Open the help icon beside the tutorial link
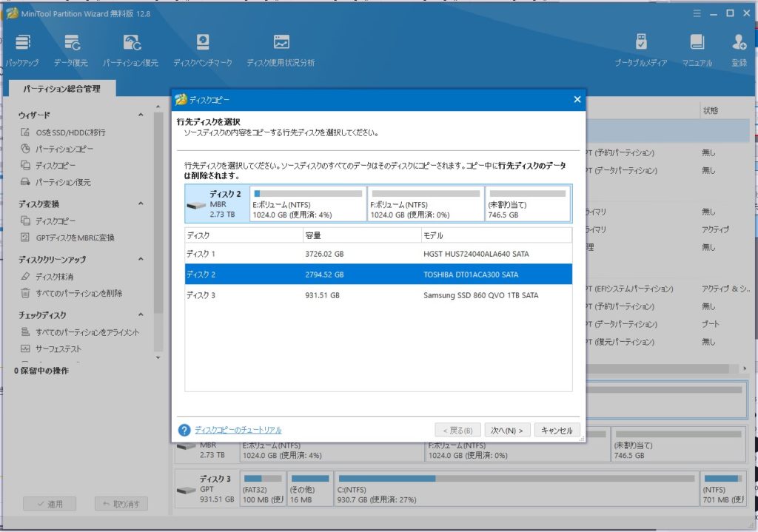This screenshot has height=532, width=758. [x=184, y=430]
